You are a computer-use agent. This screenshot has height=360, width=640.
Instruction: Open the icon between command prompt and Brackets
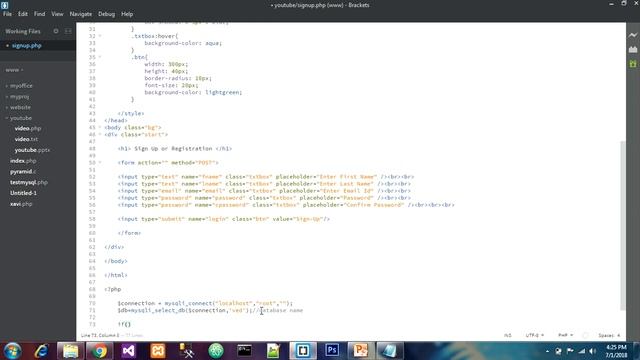[273, 351]
